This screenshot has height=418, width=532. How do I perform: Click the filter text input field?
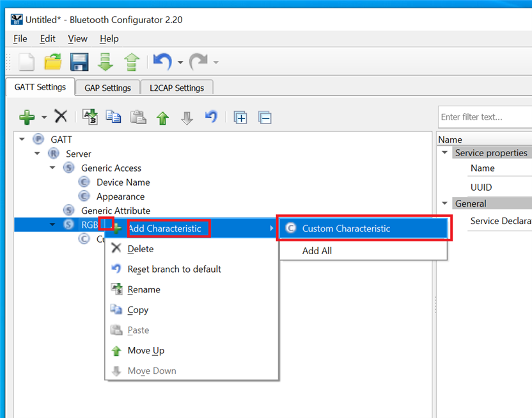[484, 117]
